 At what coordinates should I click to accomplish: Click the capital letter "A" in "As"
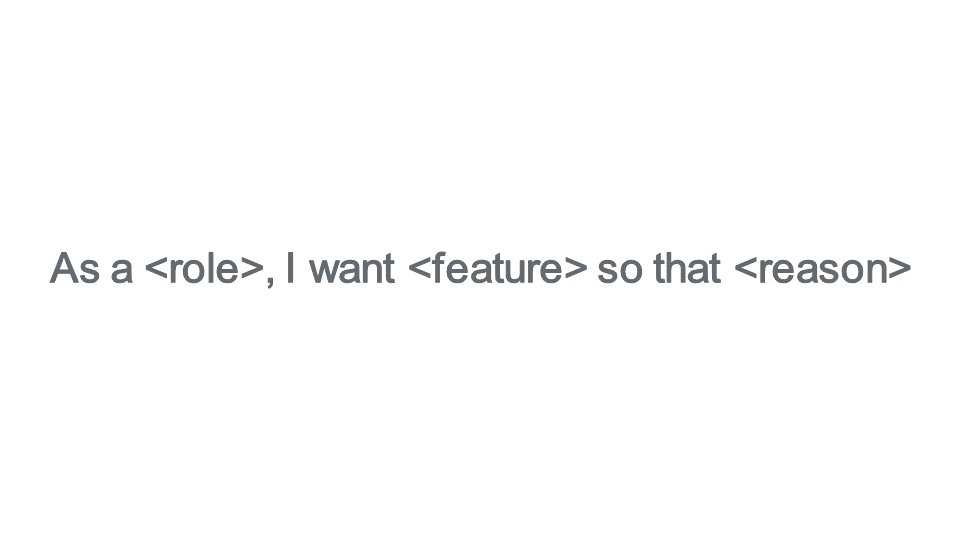point(64,268)
